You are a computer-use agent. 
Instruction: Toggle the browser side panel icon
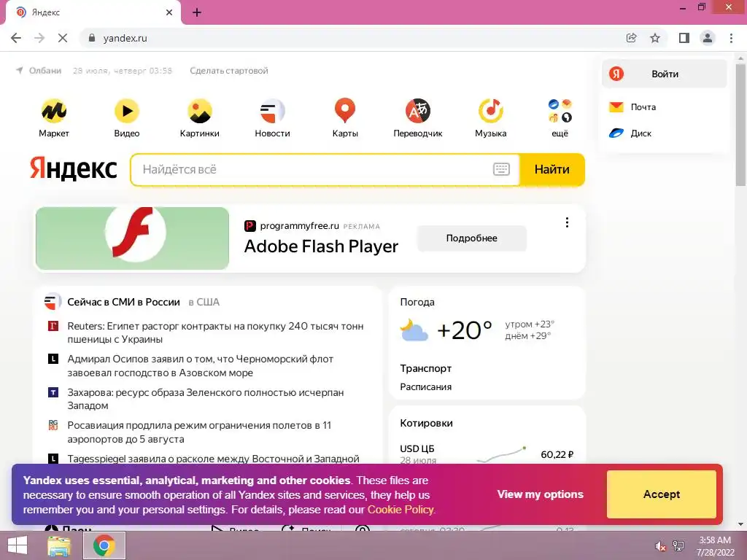pyautogui.click(x=684, y=38)
